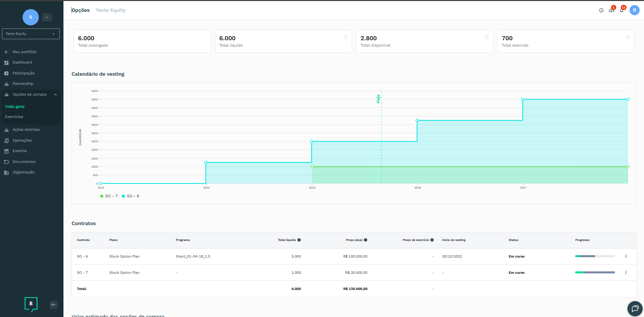Open Participação from the sidebar
Viewport: 644px width, 317px height.
(x=24, y=73)
